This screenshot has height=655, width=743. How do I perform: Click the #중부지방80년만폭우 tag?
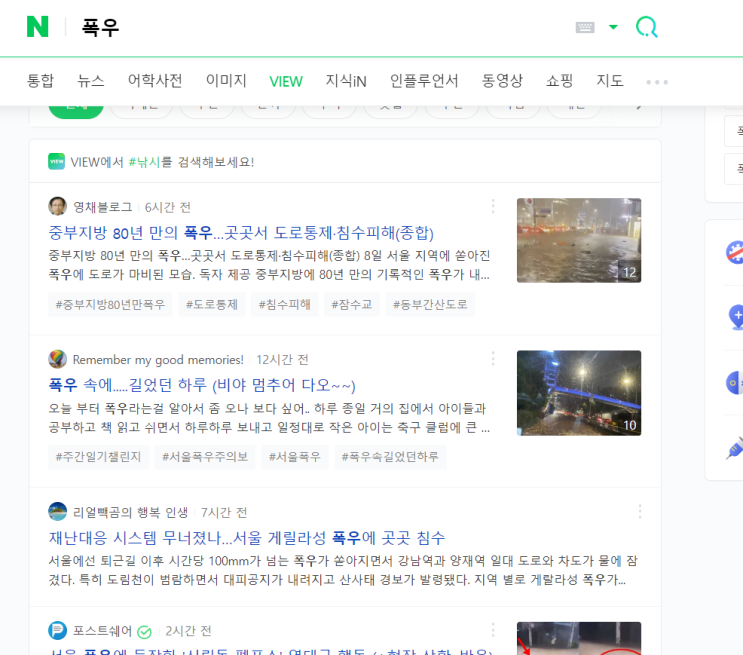click(110, 304)
